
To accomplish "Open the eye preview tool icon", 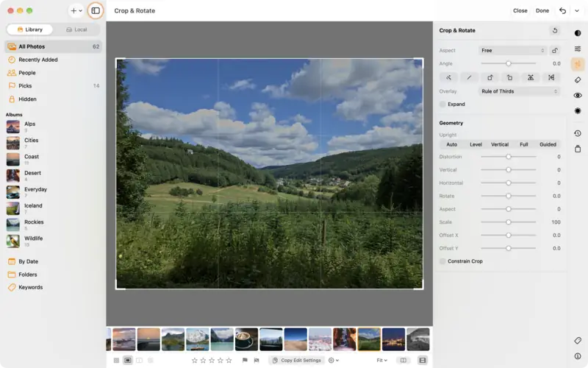I will click(578, 96).
